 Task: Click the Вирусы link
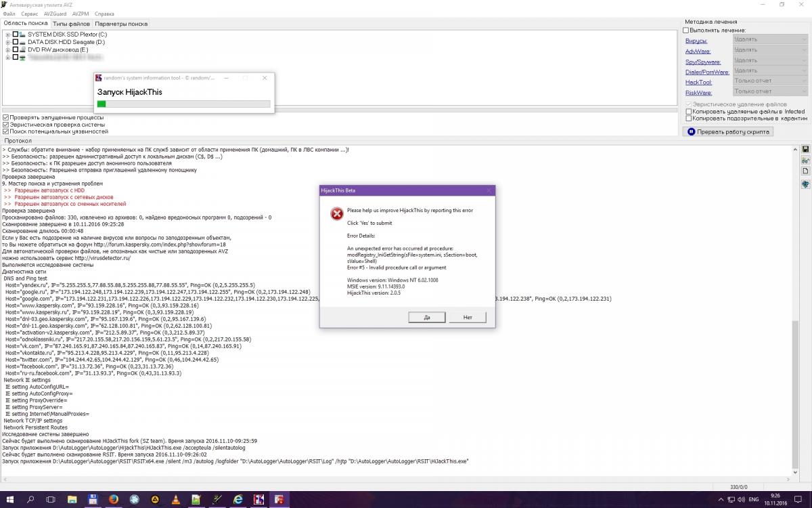tap(696, 41)
